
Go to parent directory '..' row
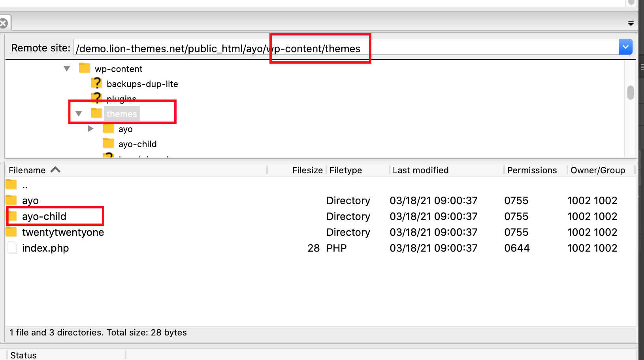click(x=321, y=185)
